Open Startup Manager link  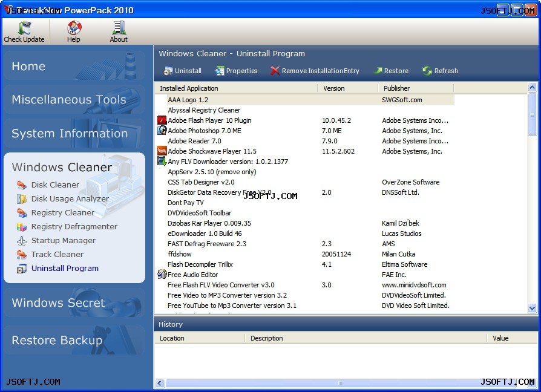click(x=64, y=241)
